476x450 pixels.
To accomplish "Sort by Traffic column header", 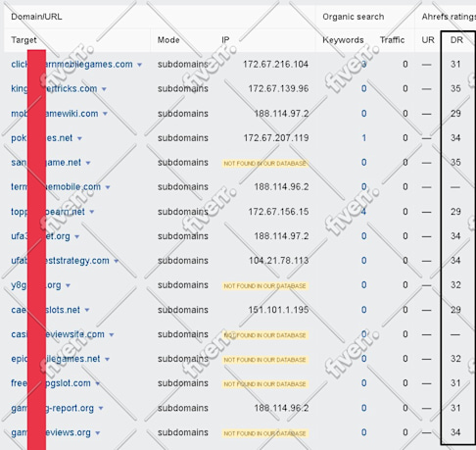I will click(x=392, y=40).
